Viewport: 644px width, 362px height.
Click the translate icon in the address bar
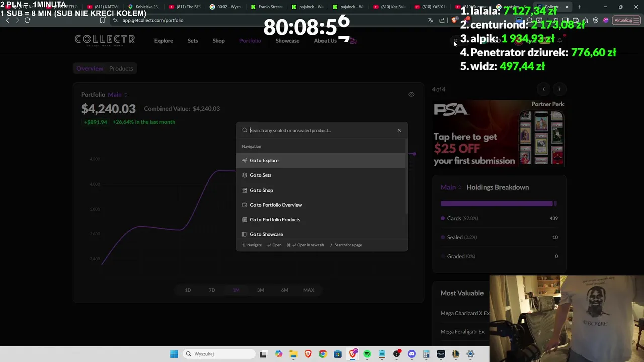tap(430, 20)
